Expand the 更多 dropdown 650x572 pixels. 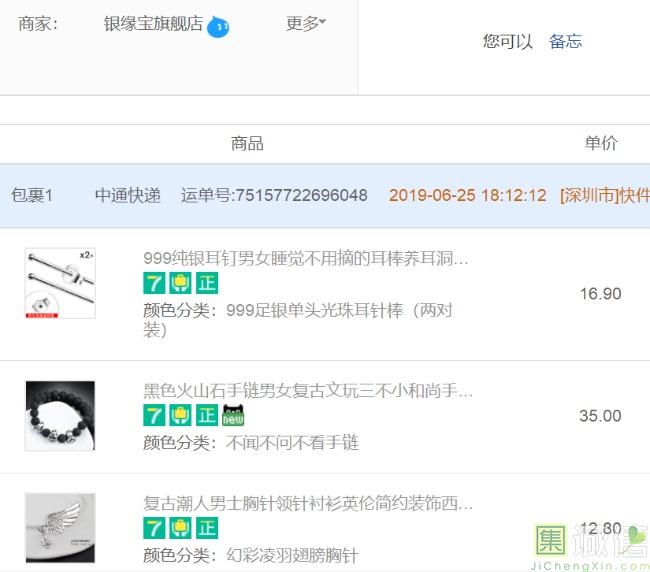[x=306, y=24]
